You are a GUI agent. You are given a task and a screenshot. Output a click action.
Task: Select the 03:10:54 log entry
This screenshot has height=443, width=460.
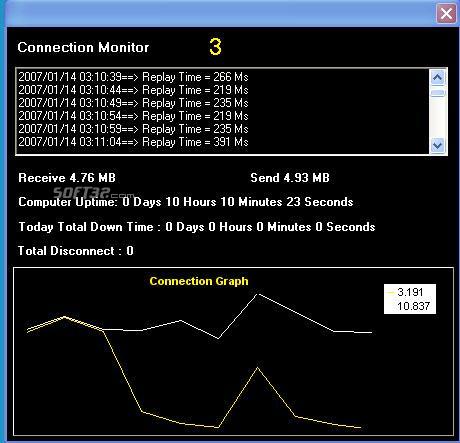point(133,116)
